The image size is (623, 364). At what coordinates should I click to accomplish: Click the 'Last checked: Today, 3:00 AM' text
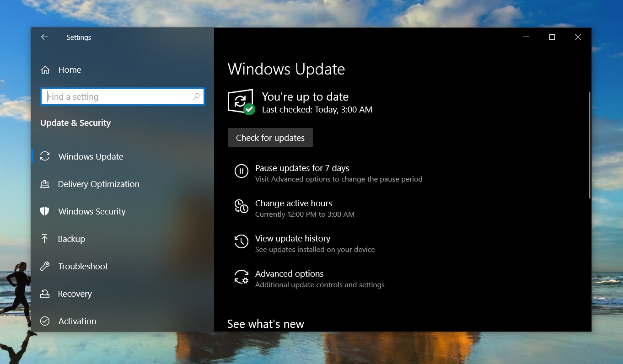click(x=317, y=110)
